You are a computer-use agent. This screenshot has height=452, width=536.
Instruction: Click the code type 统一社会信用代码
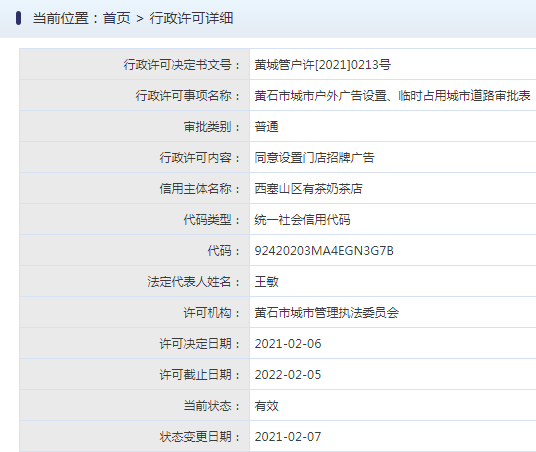pyautogui.click(x=302, y=220)
